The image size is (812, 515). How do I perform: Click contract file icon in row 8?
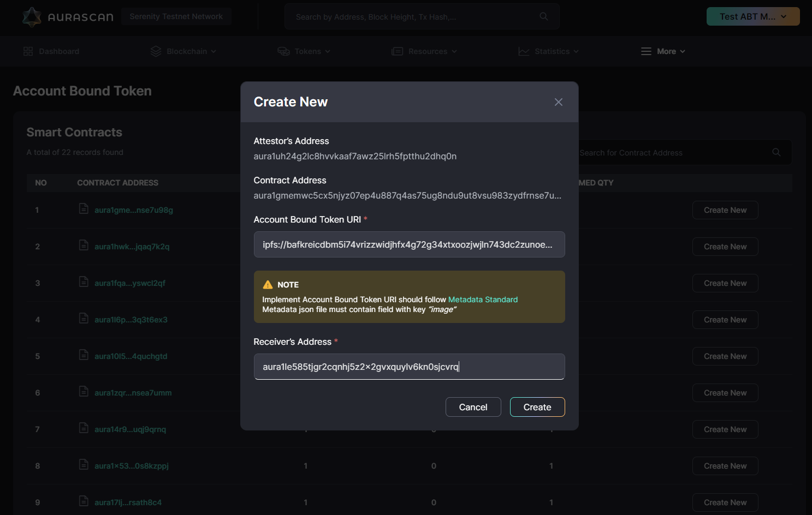84,464
